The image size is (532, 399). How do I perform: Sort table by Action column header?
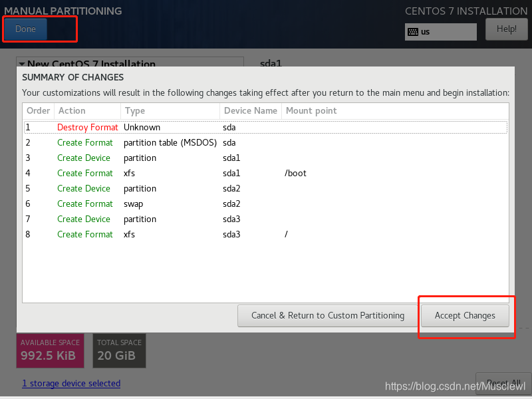tap(87, 110)
